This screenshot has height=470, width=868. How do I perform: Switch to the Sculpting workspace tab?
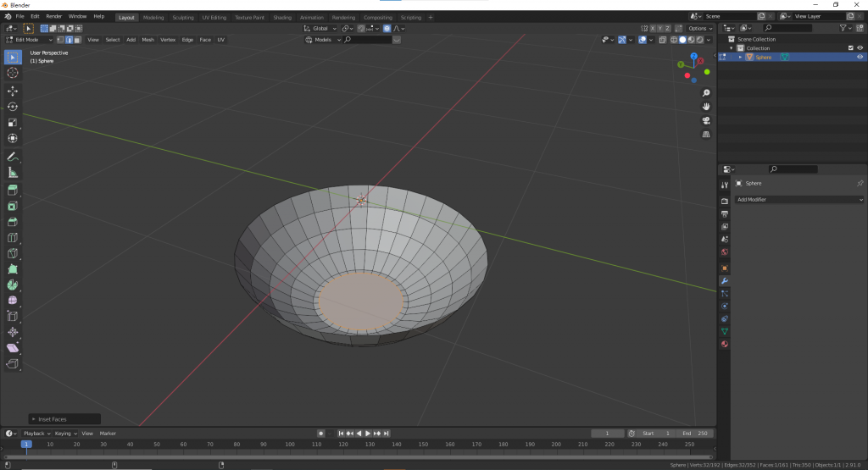click(182, 17)
